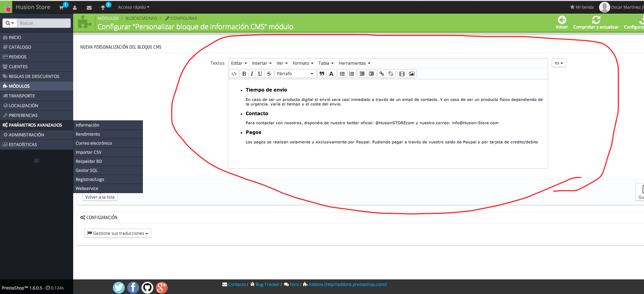This screenshot has height=294, width=644.
Task: Open CATÁLOGO in sidebar
Action: [37, 47]
